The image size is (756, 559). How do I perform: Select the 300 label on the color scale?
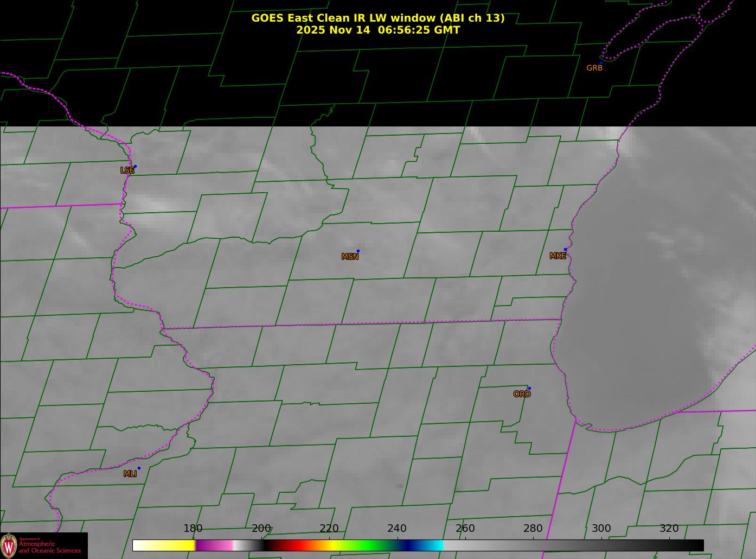point(601,529)
